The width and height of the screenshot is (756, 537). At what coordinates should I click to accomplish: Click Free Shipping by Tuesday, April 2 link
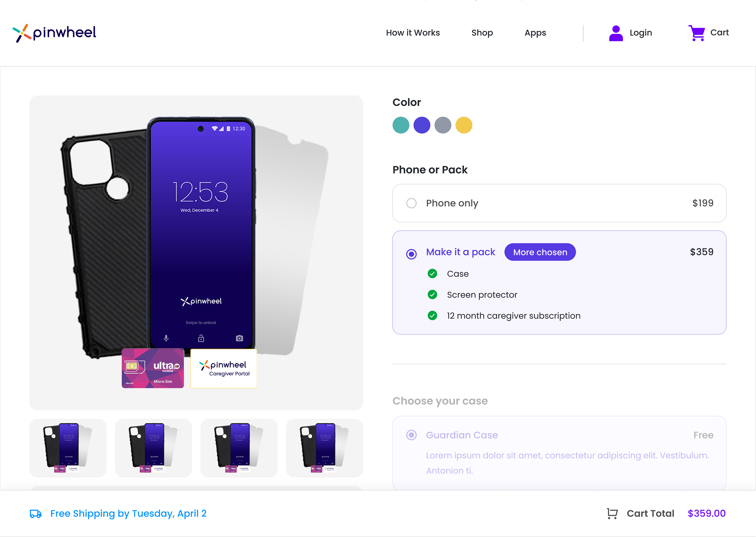[x=128, y=513]
